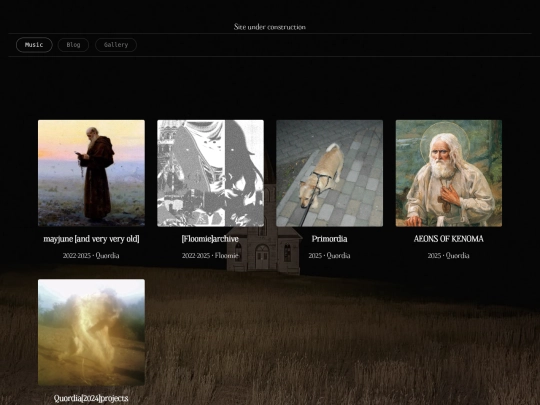Click '2025 • Quordia' under Primordia
This screenshot has width=540, height=405.
(330, 256)
